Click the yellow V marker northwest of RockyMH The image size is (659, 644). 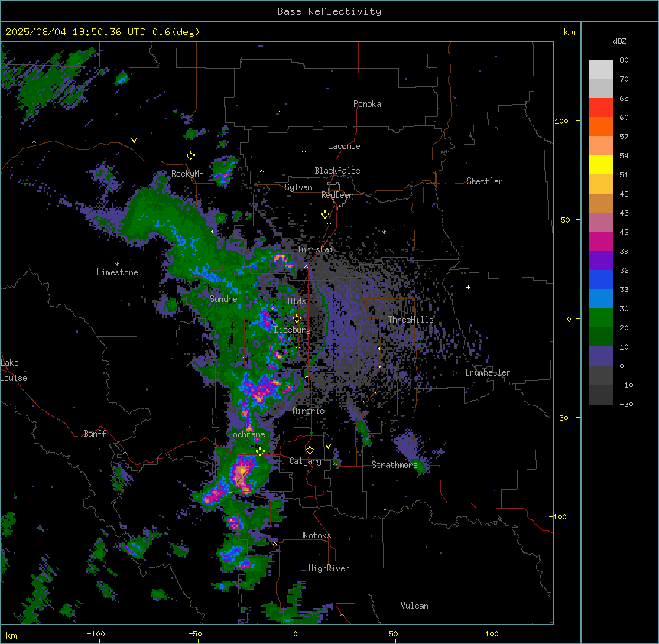point(134,141)
